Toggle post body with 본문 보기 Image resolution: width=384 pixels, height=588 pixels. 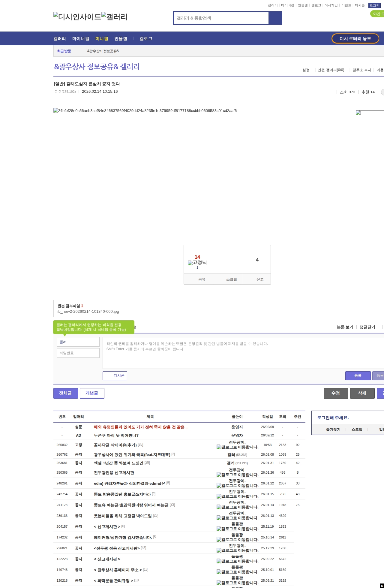[x=345, y=327]
